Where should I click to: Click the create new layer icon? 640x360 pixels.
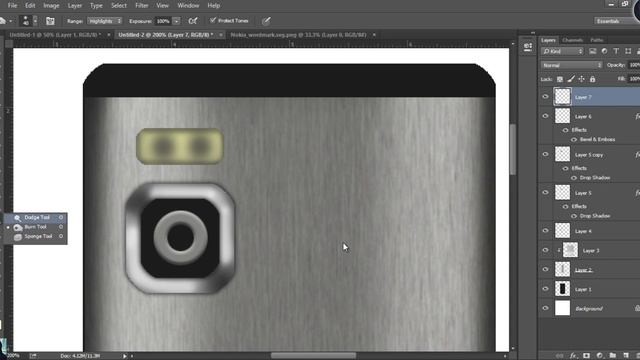[x=626, y=356]
